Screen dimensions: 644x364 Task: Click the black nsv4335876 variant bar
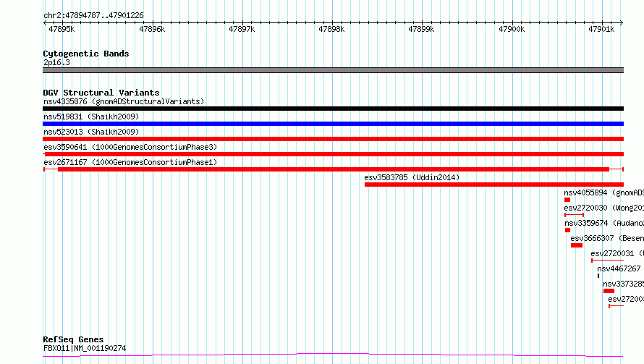[333, 109]
